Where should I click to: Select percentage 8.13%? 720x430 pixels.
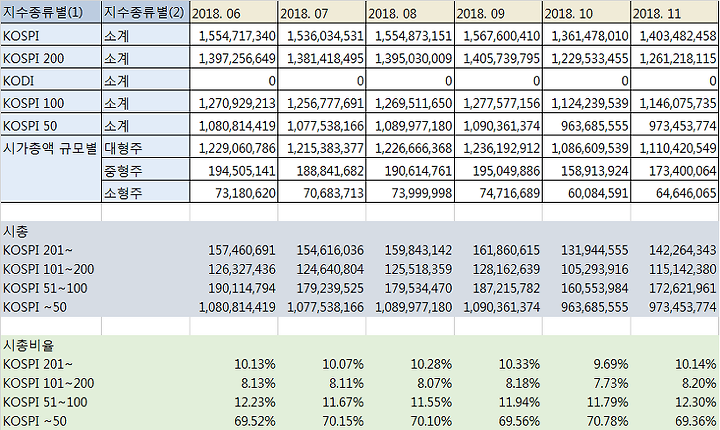pos(258,383)
